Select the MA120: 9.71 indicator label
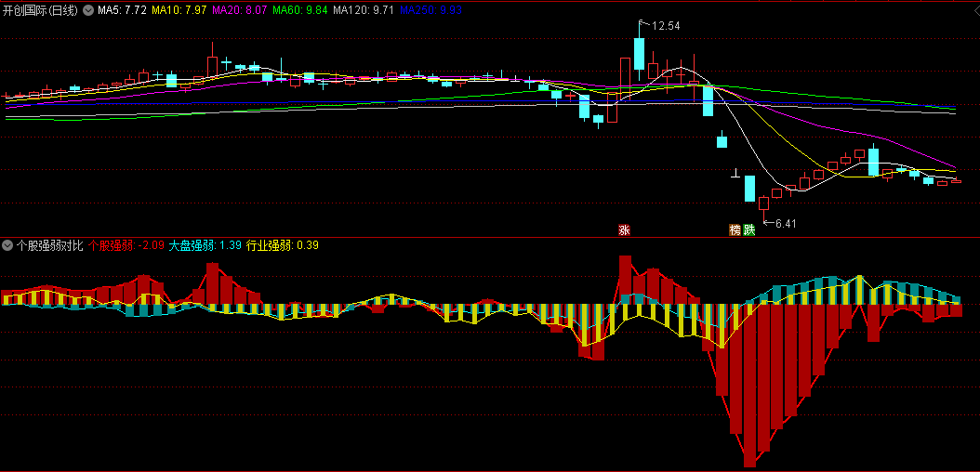Viewport: 980px width, 472px height. (364, 10)
